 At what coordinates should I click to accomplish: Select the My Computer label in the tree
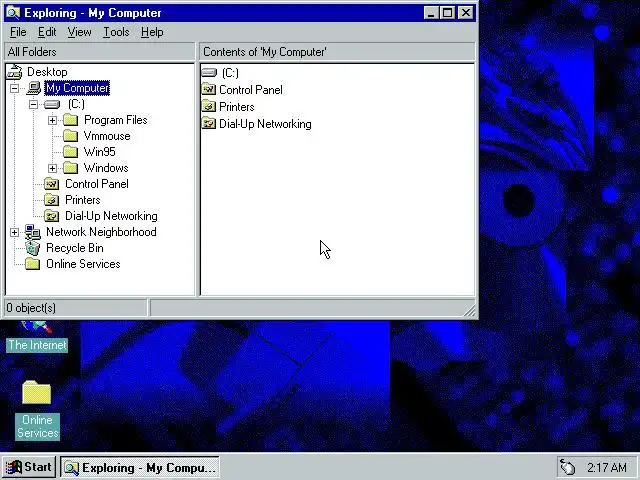coord(77,88)
